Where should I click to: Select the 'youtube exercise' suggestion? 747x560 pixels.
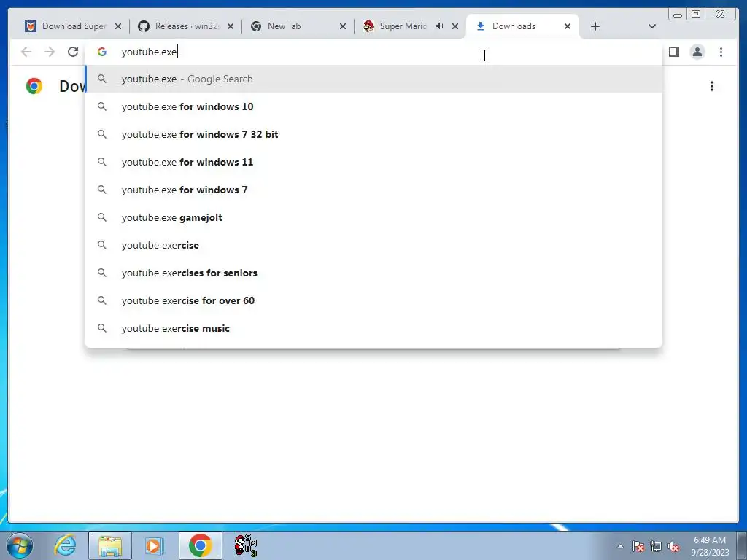coord(373,245)
